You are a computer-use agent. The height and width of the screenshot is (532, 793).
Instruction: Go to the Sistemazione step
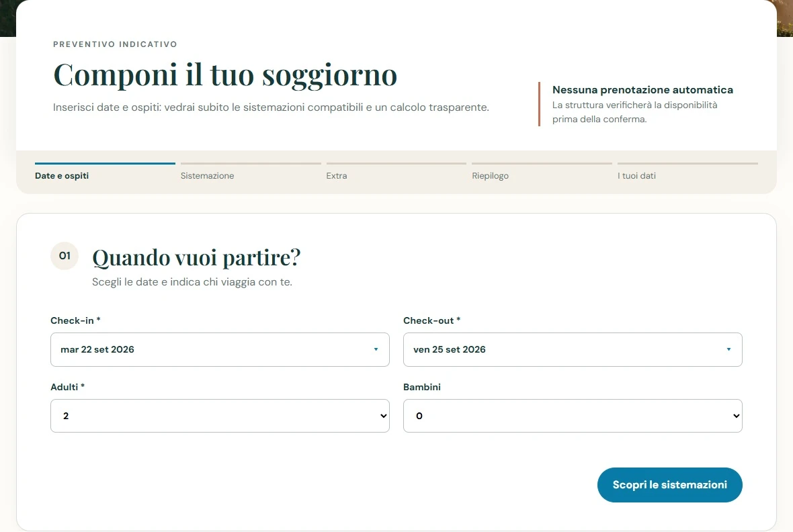pyautogui.click(x=251, y=172)
